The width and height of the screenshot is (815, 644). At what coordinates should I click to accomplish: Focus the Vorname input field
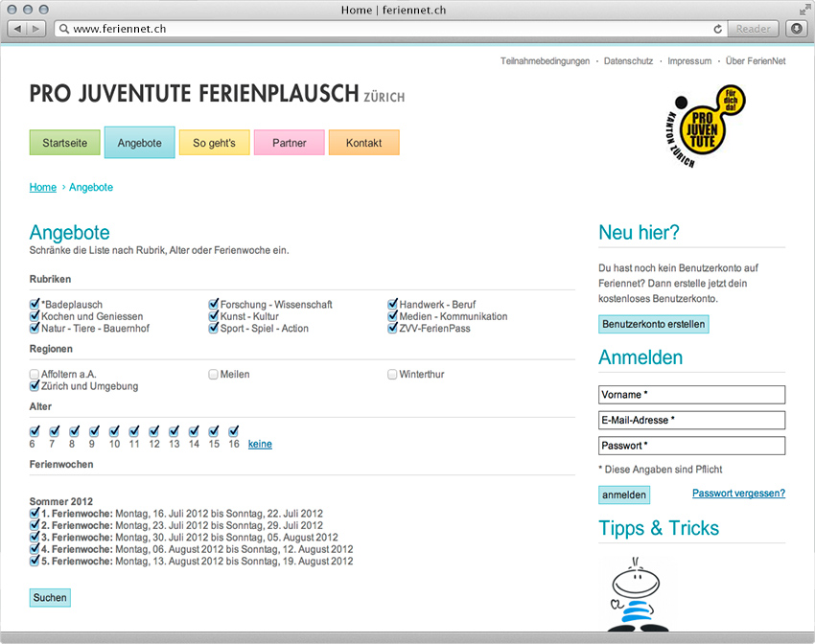(x=692, y=395)
